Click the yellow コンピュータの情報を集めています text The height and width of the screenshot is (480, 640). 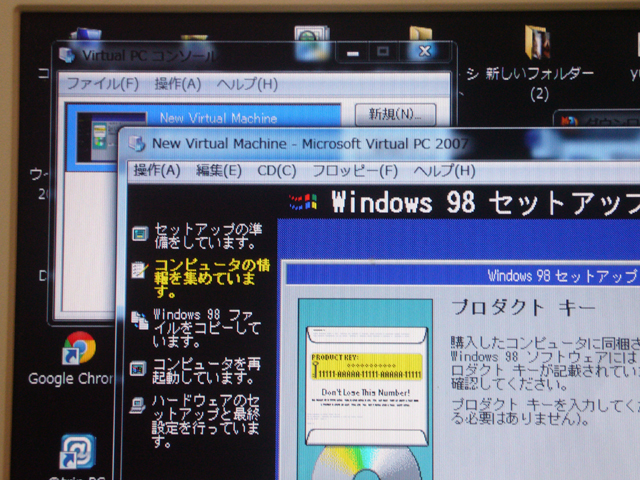tap(212, 278)
